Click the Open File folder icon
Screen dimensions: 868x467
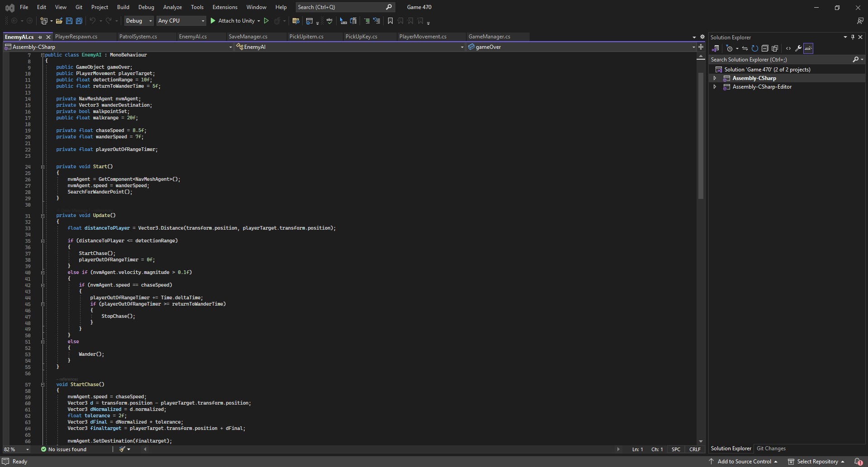pyautogui.click(x=59, y=21)
